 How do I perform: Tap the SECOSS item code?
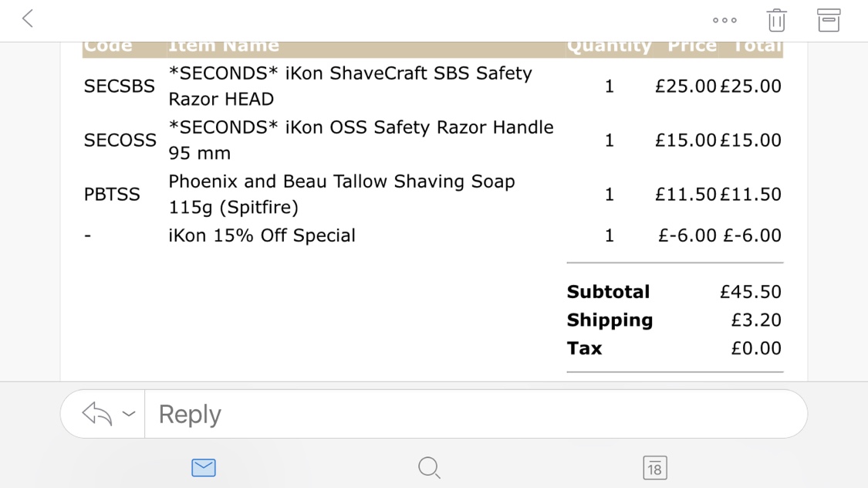click(120, 140)
